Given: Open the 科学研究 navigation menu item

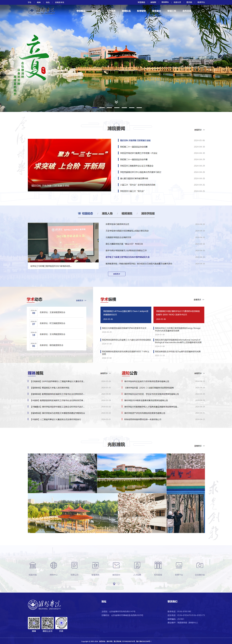Looking at the screenshot, I should coord(141,11).
